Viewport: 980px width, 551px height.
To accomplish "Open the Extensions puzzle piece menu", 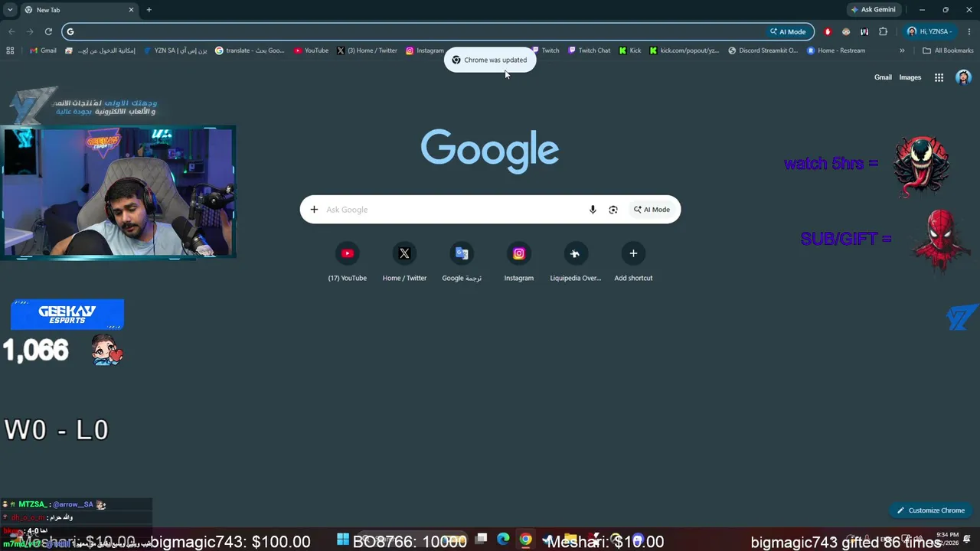I will pos(883,31).
